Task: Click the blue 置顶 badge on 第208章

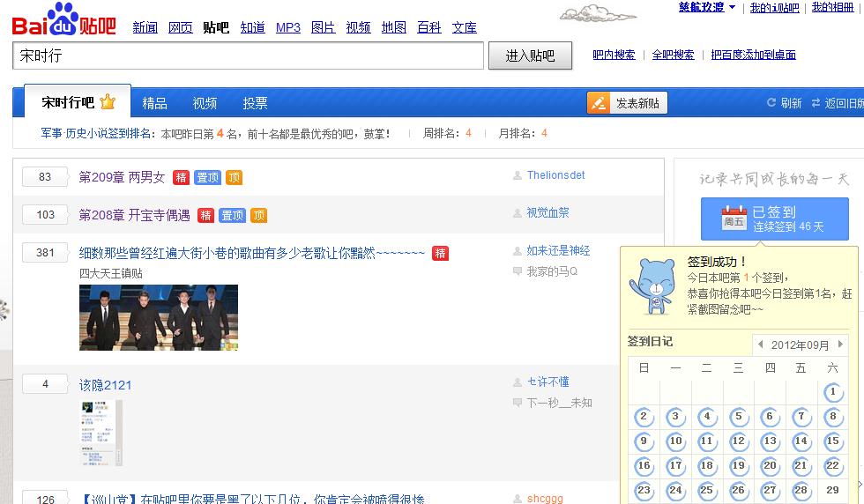Action: (x=232, y=215)
